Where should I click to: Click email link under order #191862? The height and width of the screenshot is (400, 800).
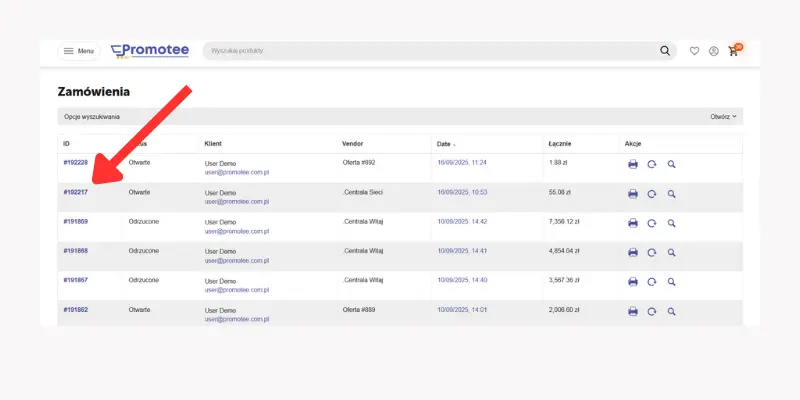point(237,319)
